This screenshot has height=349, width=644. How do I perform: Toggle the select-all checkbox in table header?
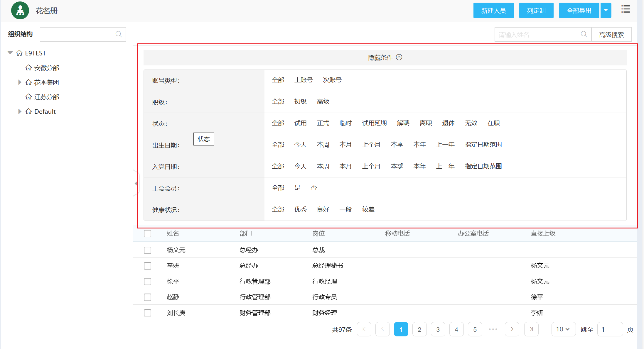147,234
